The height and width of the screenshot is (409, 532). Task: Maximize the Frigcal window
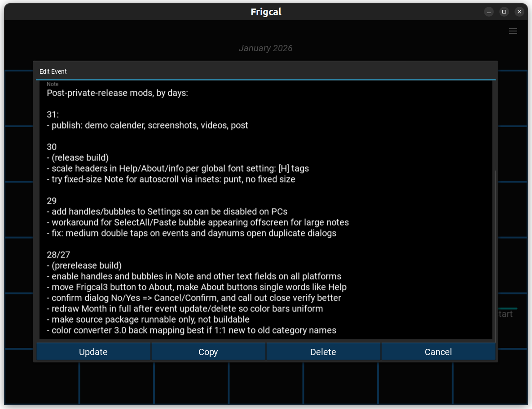(x=504, y=12)
